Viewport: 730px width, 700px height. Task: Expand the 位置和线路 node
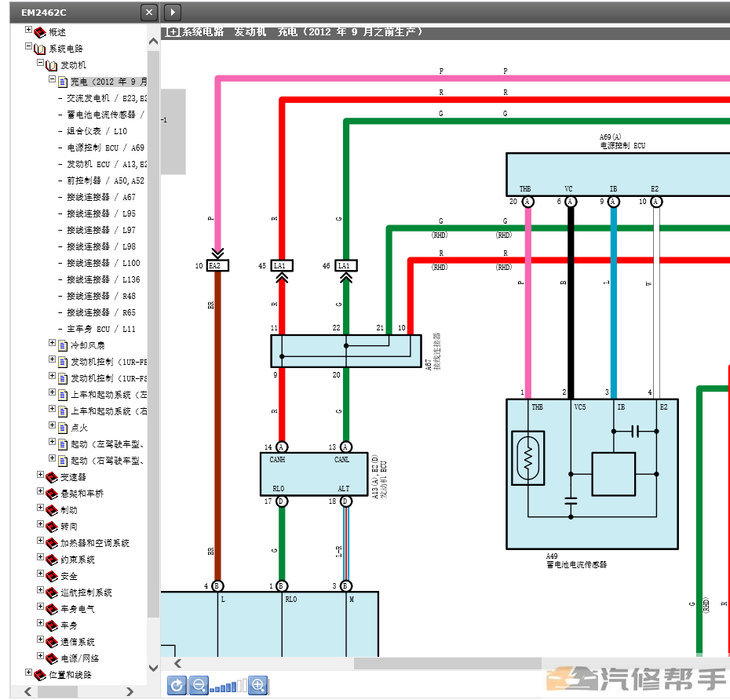pos(28,673)
